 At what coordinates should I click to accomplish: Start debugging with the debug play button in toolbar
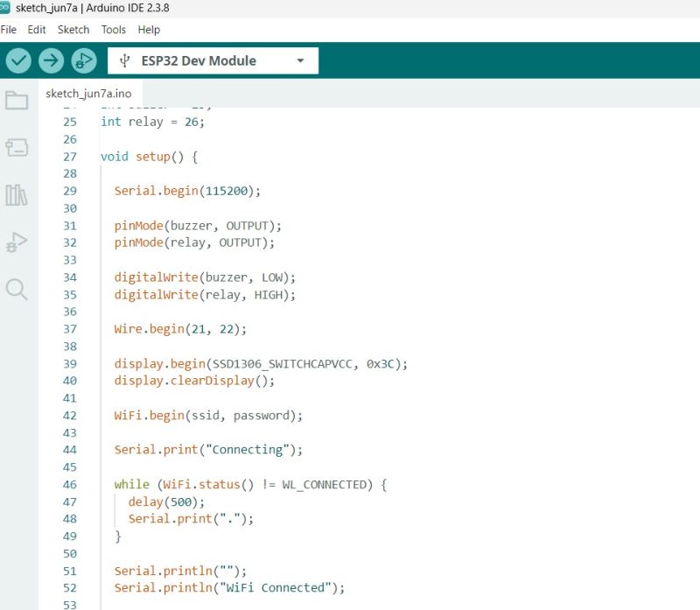84,60
